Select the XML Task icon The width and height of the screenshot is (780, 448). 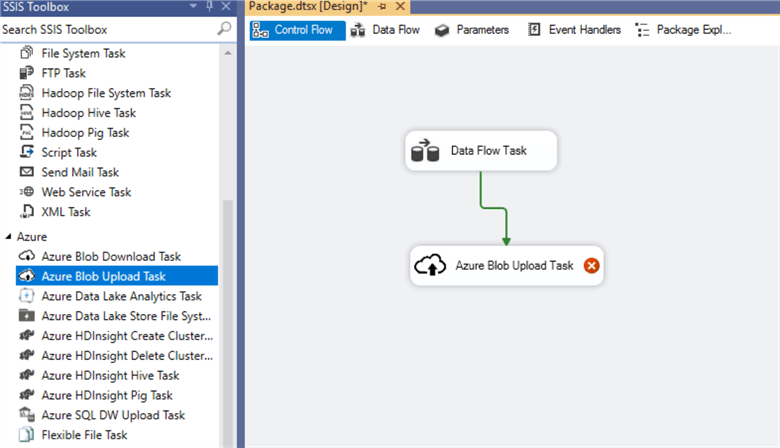point(26,211)
